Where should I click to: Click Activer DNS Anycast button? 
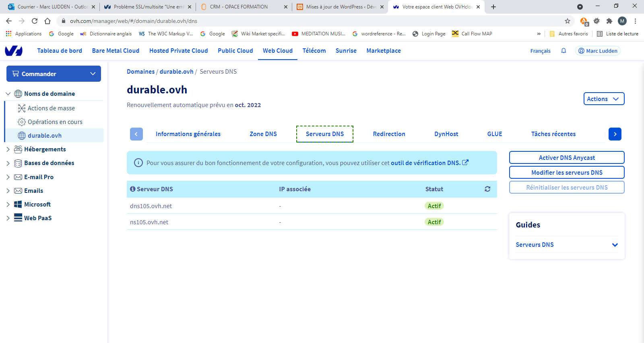(x=566, y=157)
